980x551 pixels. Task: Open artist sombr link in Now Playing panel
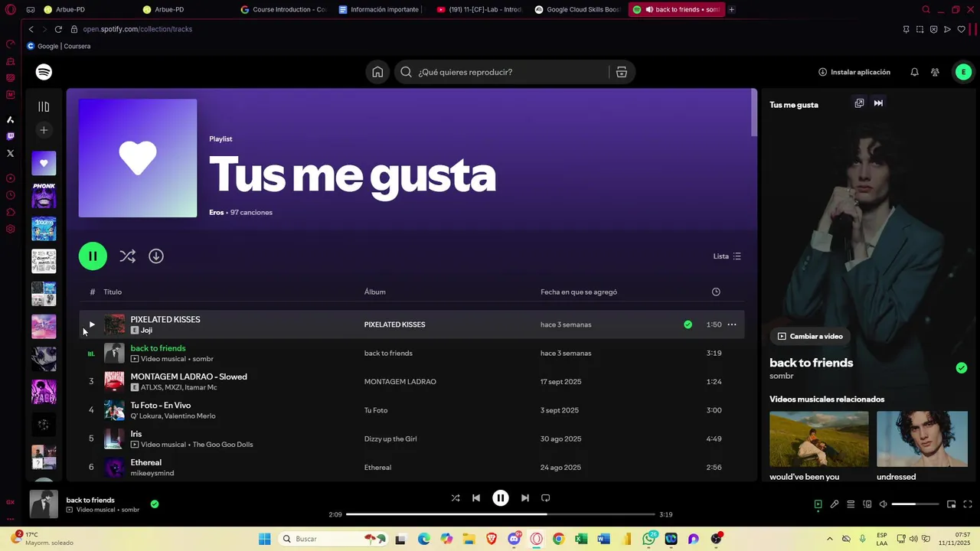pos(781,377)
